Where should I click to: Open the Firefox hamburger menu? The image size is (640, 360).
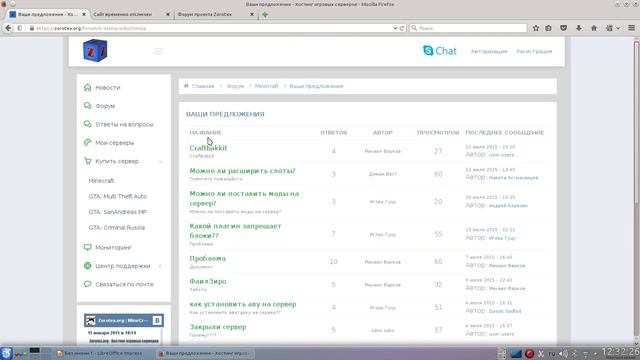coord(631,28)
